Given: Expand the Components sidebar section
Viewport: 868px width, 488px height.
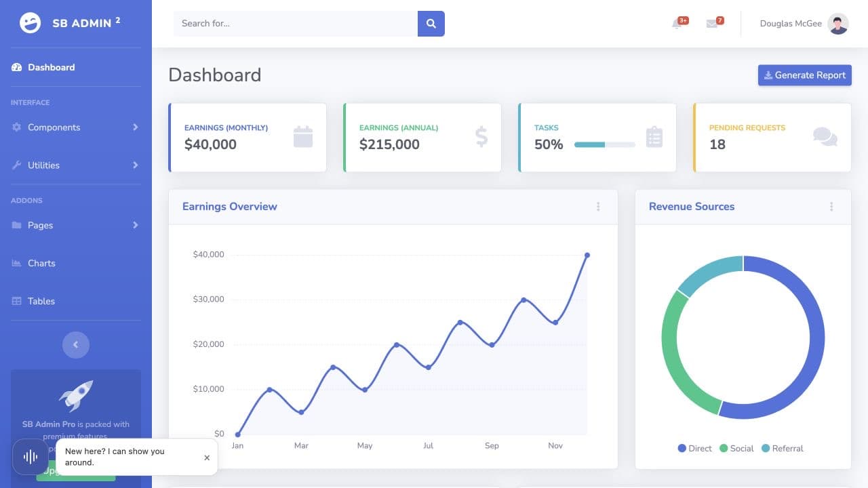Looking at the screenshot, I should click(x=76, y=127).
